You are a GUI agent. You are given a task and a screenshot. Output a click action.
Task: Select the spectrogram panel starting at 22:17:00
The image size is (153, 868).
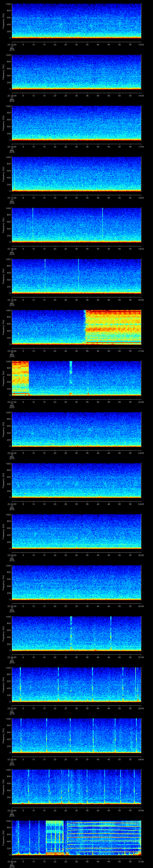76,174
